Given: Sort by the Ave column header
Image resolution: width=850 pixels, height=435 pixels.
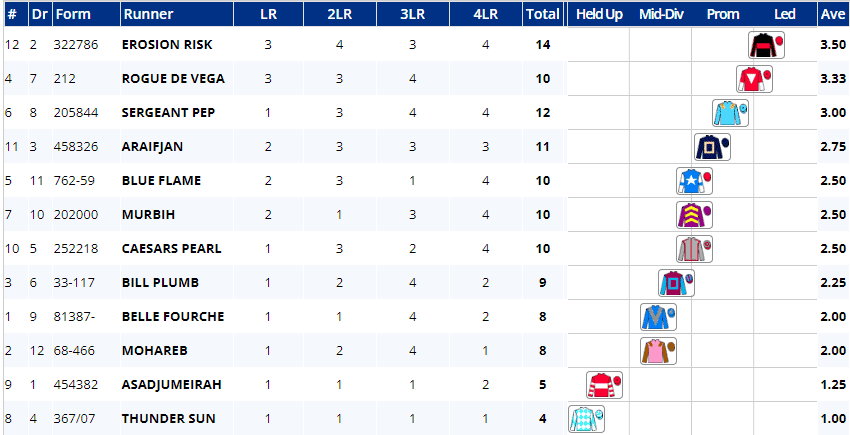Looking at the screenshot, I should click(832, 15).
